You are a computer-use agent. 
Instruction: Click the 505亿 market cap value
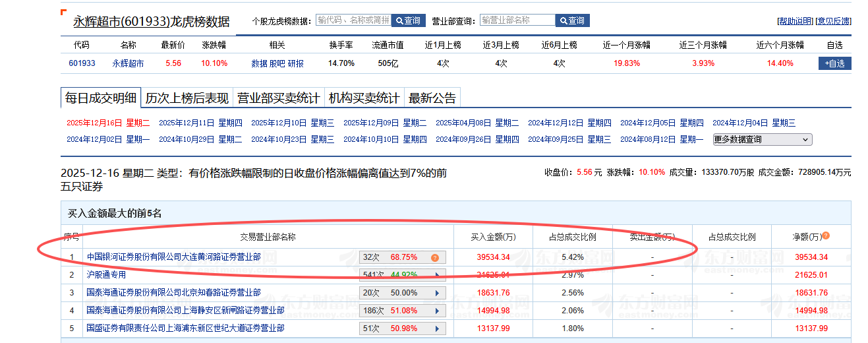(388, 63)
